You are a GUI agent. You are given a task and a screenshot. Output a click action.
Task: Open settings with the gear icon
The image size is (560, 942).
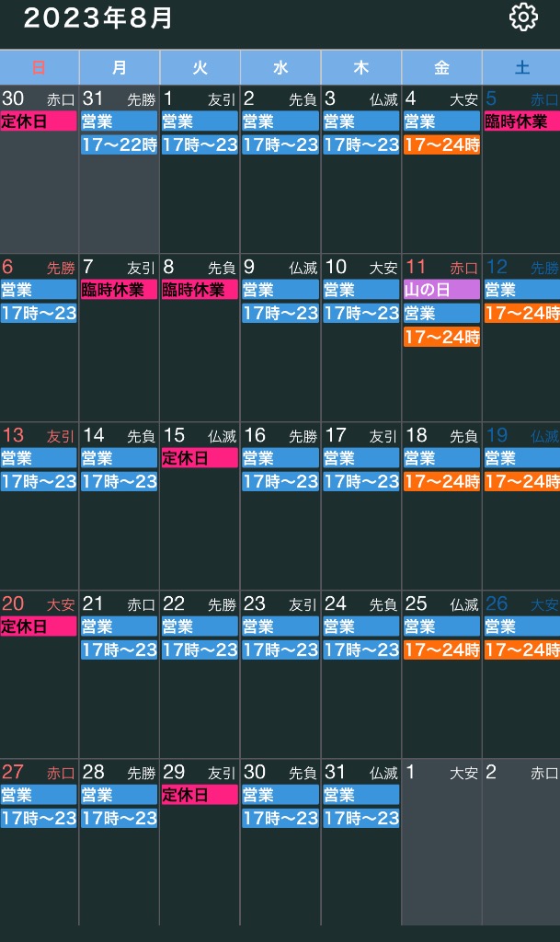tap(522, 17)
